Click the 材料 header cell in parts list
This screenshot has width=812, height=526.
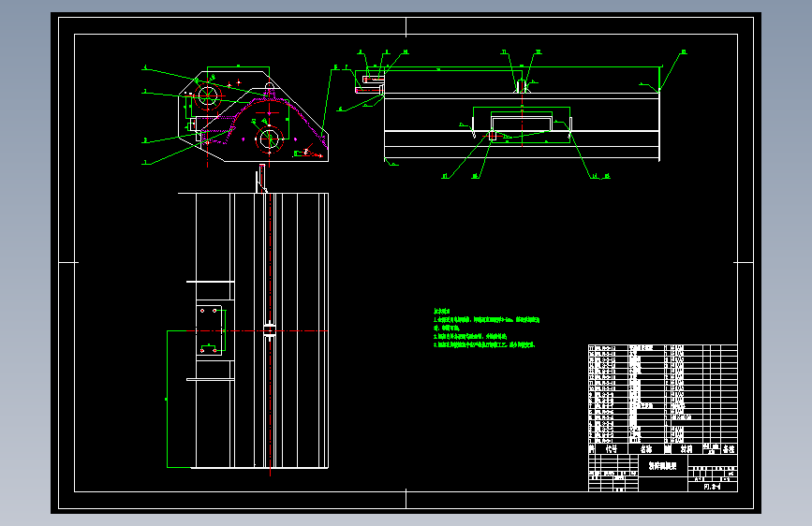(687, 449)
